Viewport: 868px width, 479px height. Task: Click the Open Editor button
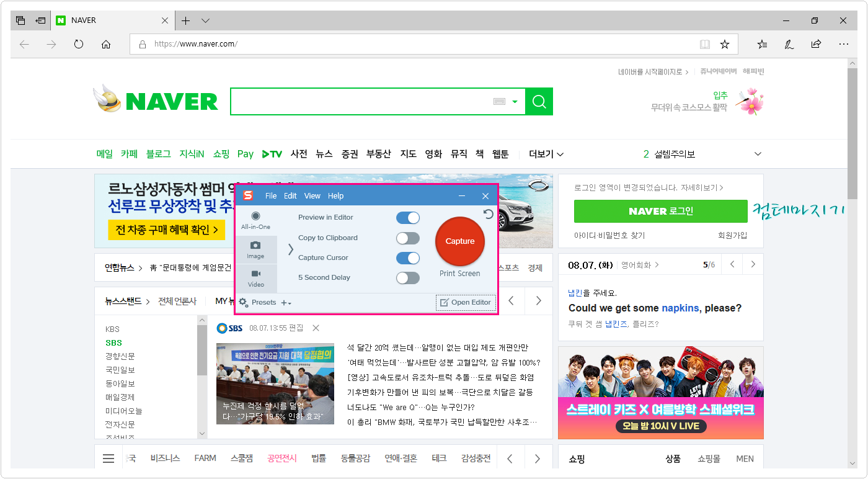466,302
